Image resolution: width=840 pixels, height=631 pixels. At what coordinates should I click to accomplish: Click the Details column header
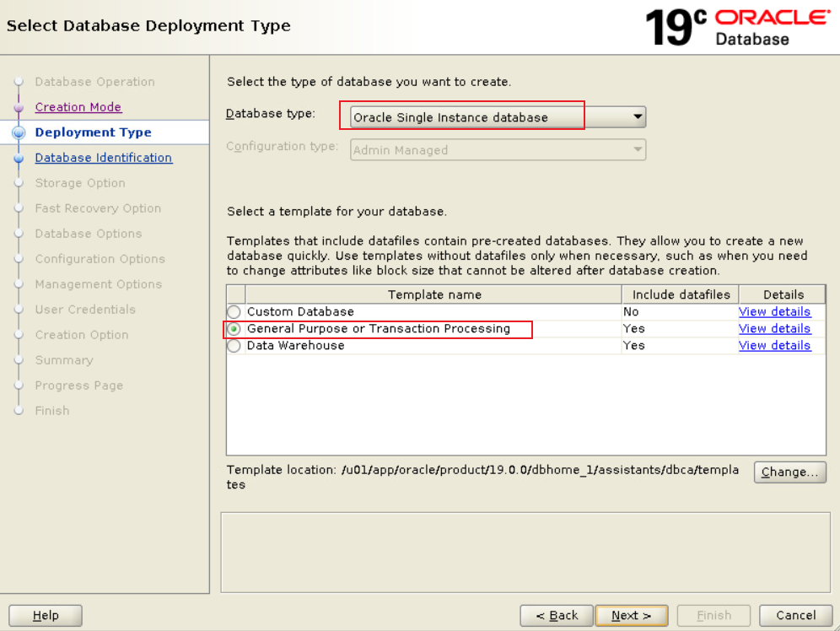[x=783, y=294]
